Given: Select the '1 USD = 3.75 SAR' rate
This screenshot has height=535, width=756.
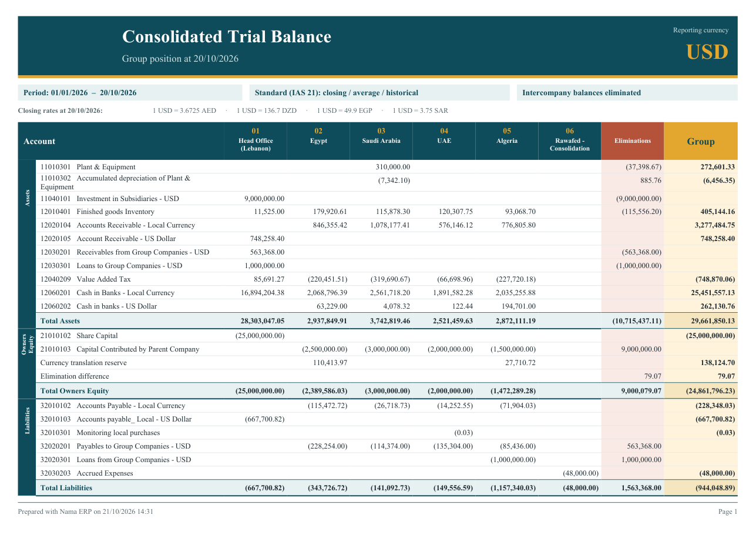Looking at the screenshot, I should coord(421,111).
